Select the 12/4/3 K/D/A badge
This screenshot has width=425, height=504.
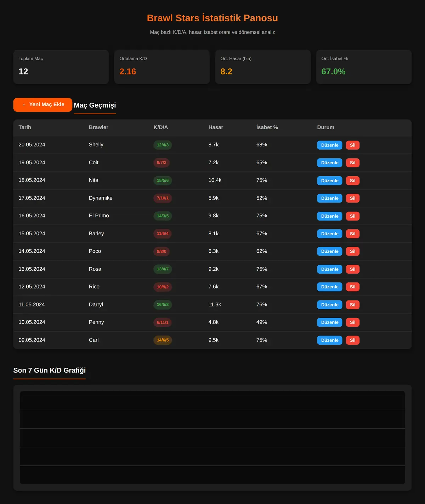[163, 145]
